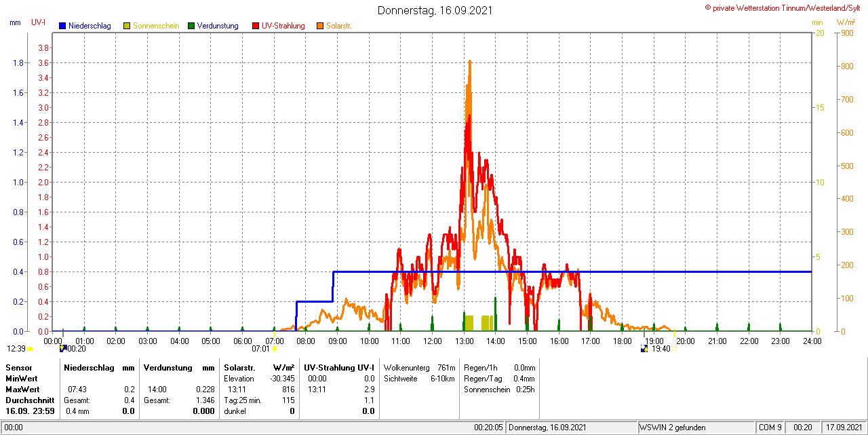868x435 pixels.
Task: Select the Sonnenschein legend label
Action: pyautogui.click(x=156, y=26)
